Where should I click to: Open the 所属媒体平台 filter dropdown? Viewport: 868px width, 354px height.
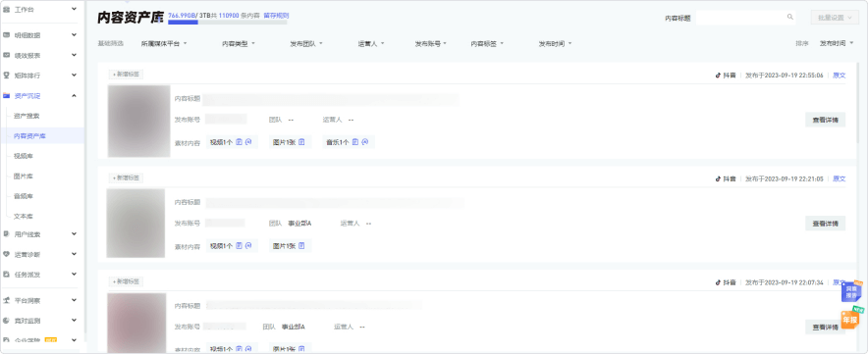pyautogui.click(x=164, y=44)
